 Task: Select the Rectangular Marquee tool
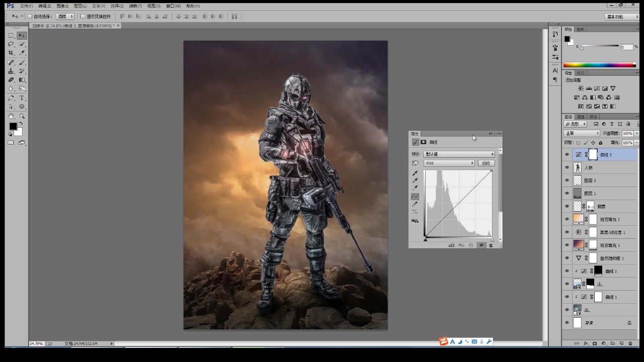[11, 36]
